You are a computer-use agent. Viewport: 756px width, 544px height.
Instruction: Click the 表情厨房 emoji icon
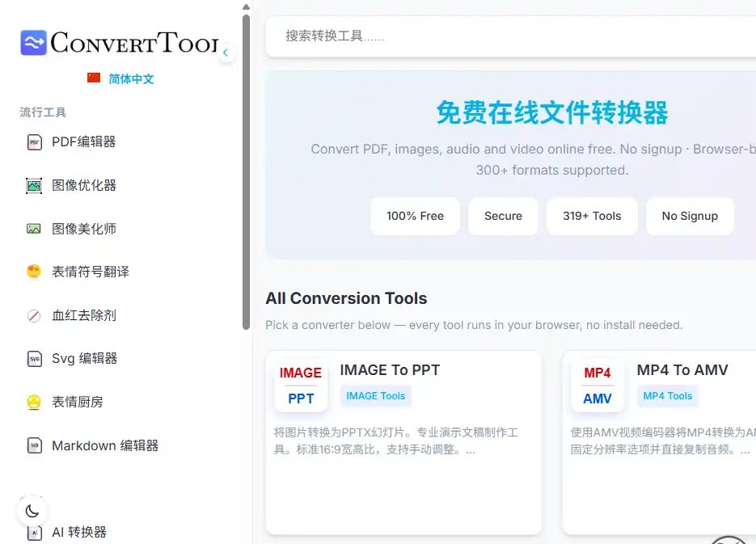point(34,402)
